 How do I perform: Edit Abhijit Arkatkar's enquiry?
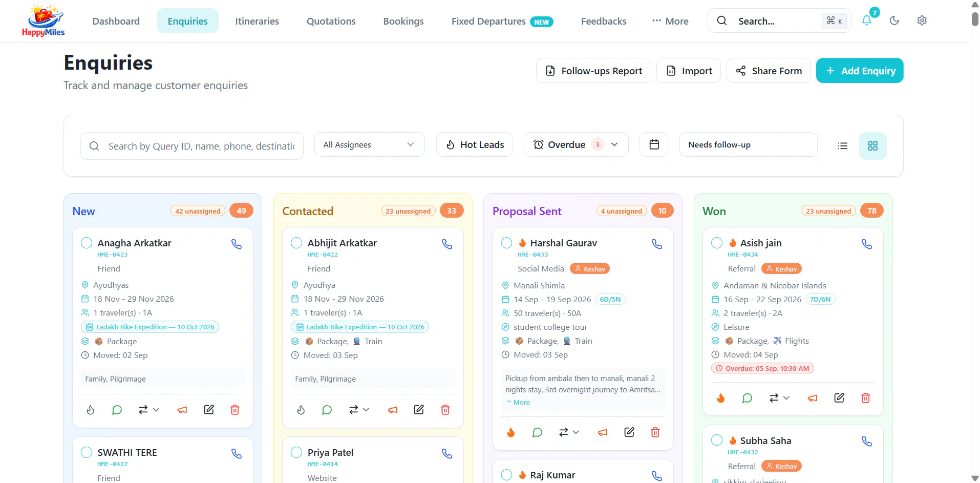(419, 410)
